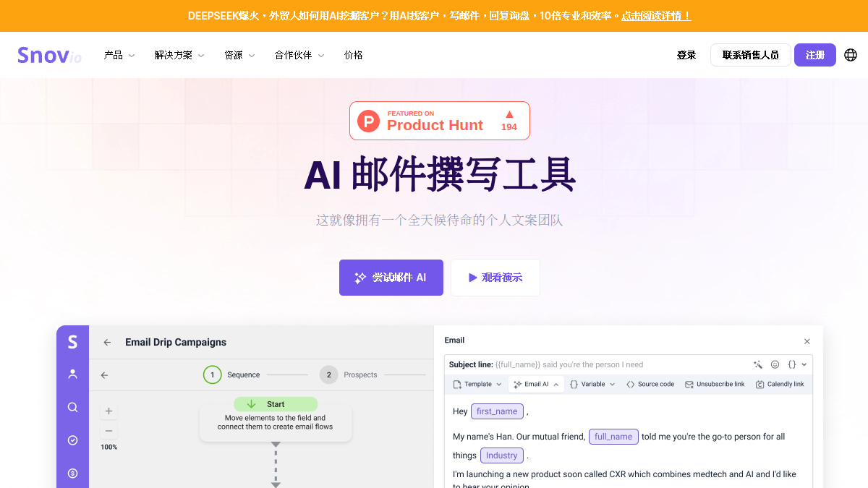Click the Start node in the flow
This screenshot has width=868, height=488.
[x=276, y=404]
